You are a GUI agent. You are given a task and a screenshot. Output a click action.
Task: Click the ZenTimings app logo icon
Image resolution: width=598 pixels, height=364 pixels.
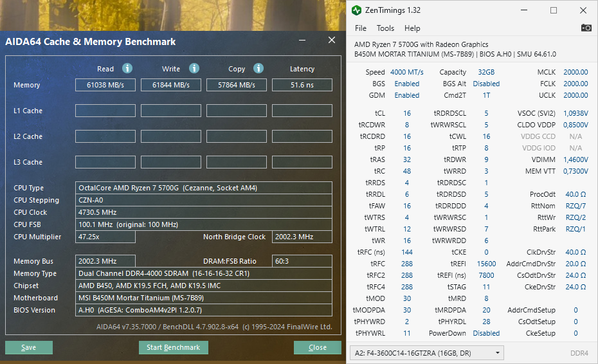coord(357,10)
